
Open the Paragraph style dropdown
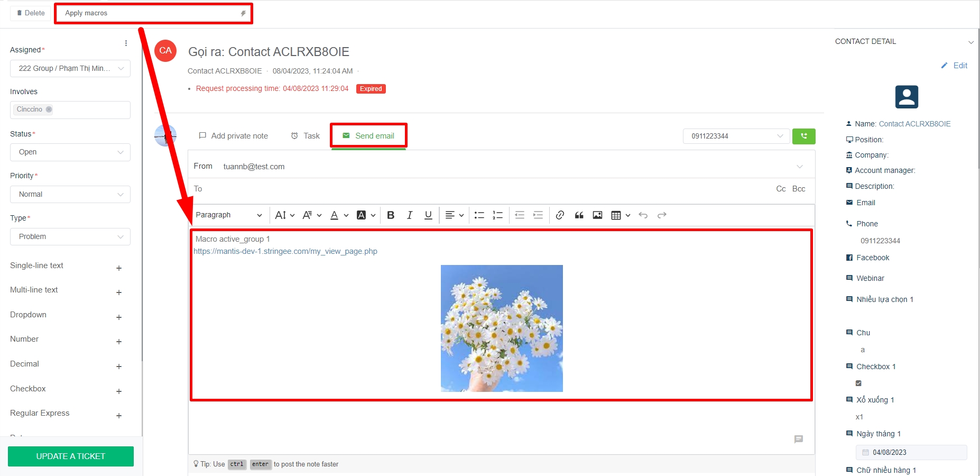[228, 215]
